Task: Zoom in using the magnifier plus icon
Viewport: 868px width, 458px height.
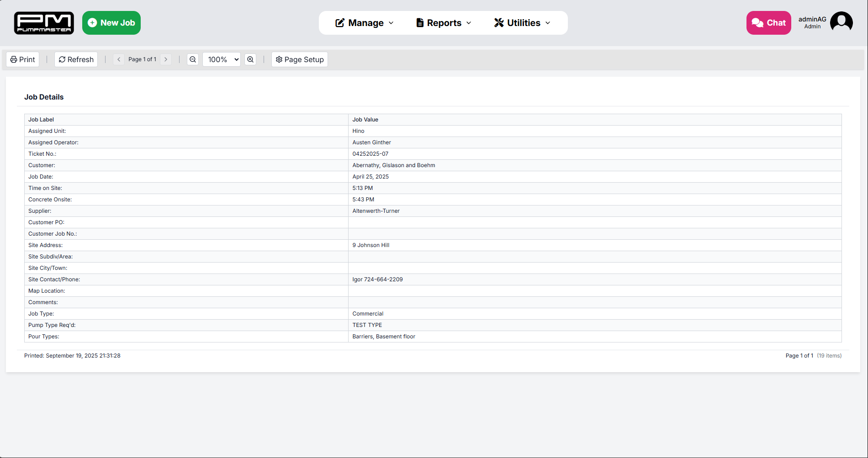Action: (250, 59)
